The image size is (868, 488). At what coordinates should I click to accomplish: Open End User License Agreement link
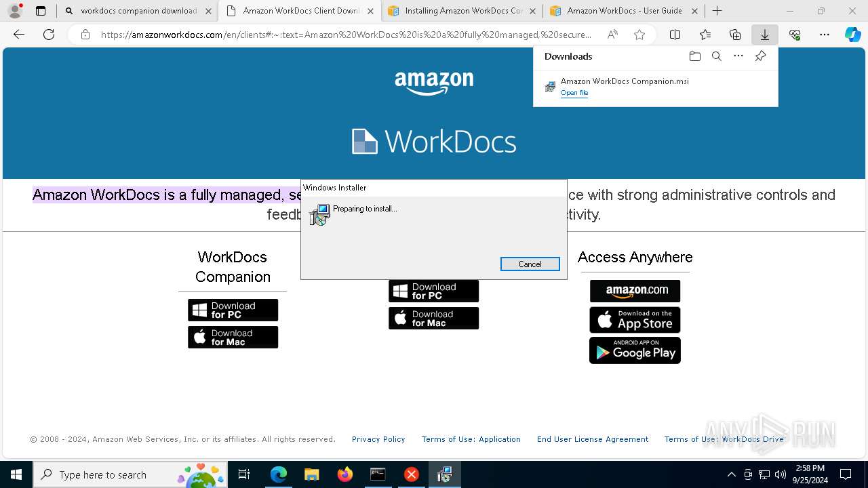pyautogui.click(x=593, y=439)
